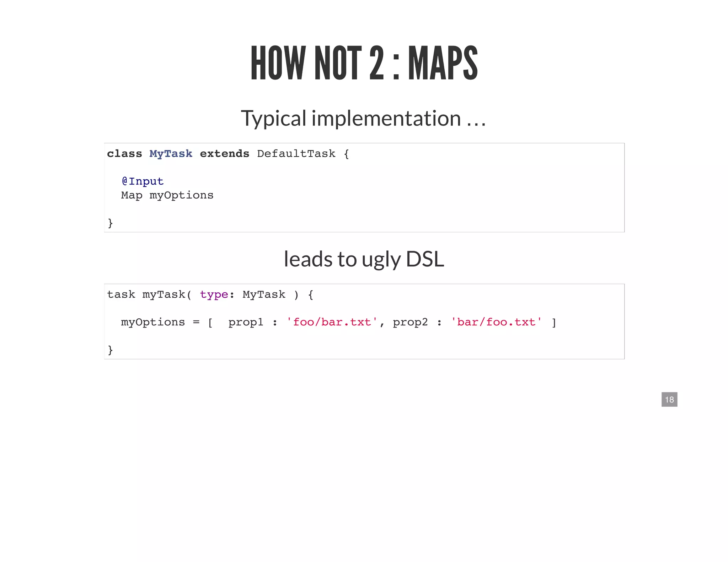Image resolution: width=728 pixels, height=562 pixels.
Task: Click the closing brace of the first code block
Action: click(110, 223)
